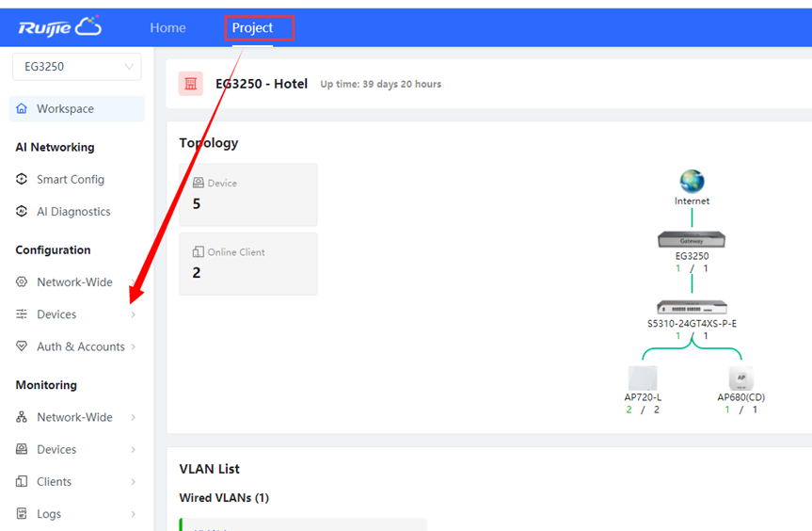This screenshot has width=812, height=531.
Task: Open the Home tab
Action: coord(167,27)
